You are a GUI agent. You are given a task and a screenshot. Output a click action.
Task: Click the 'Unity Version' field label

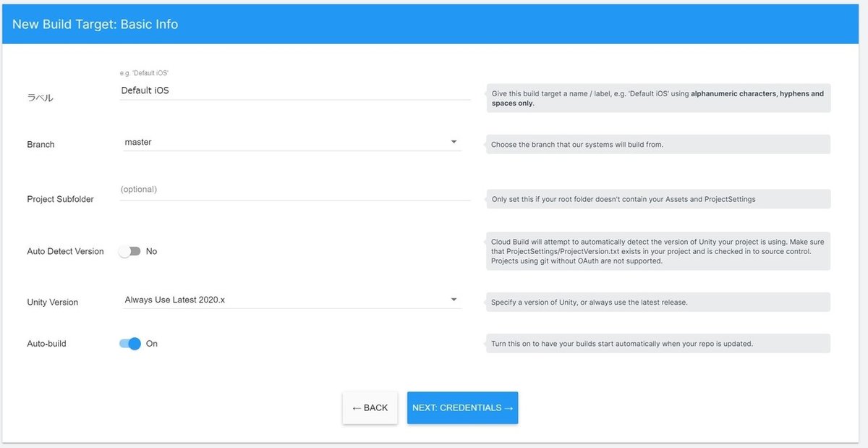coord(52,302)
